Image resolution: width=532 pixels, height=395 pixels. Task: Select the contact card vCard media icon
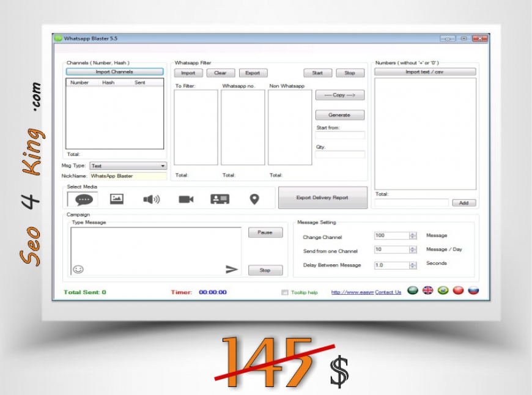pos(220,199)
